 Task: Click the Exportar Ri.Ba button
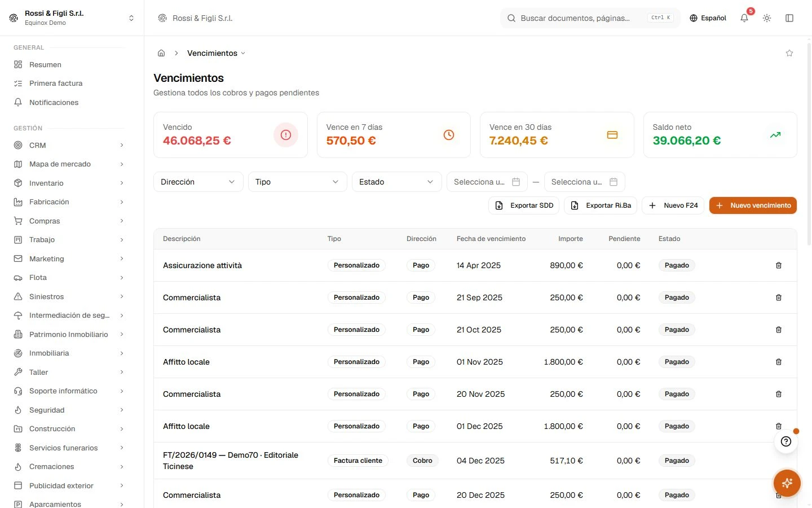601,205
